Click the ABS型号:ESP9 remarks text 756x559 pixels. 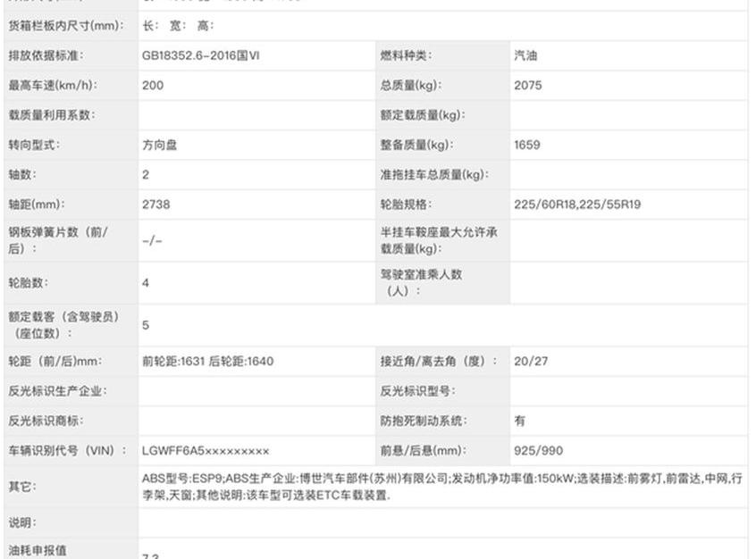[x=442, y=487]
